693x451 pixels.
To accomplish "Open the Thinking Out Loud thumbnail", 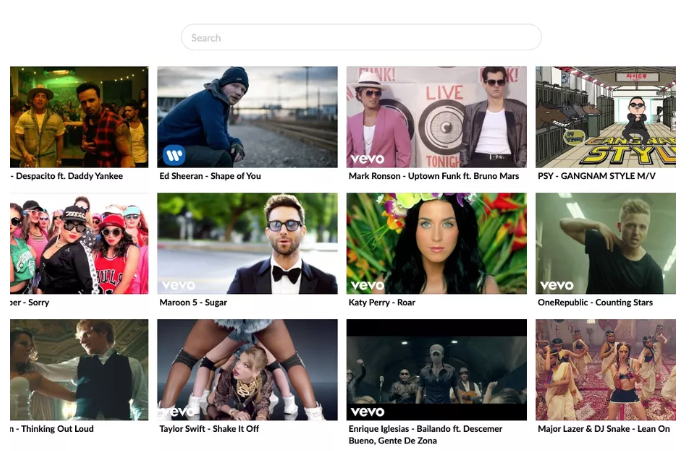I will point(79,370).
